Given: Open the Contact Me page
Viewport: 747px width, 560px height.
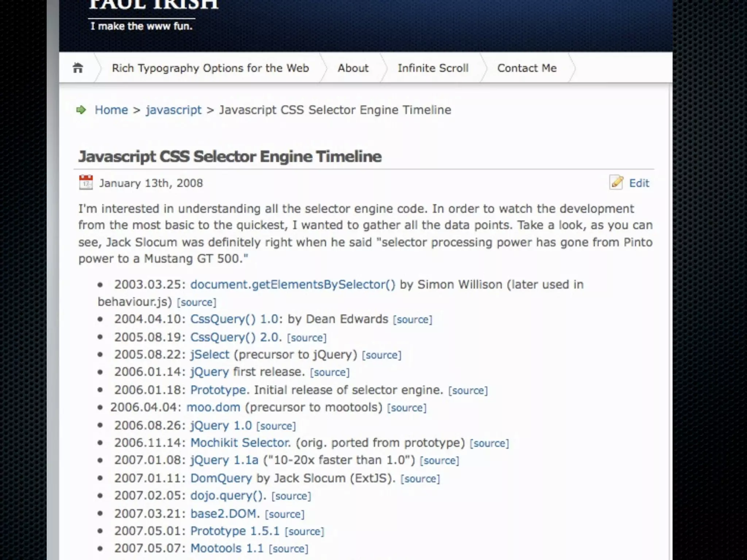Looking at the screenshot, I should tap(527, 68).
